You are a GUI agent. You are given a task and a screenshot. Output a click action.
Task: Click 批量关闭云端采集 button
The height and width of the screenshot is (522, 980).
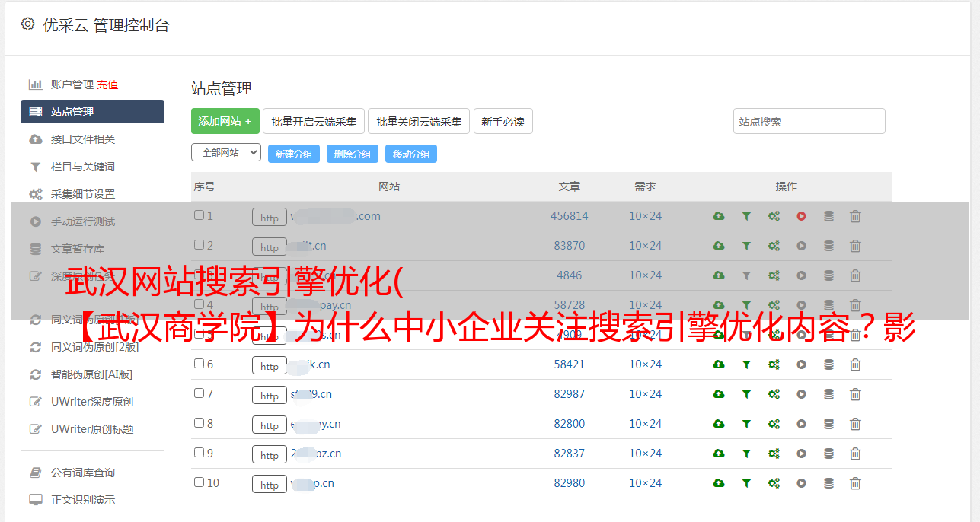[x=419, y=121]
